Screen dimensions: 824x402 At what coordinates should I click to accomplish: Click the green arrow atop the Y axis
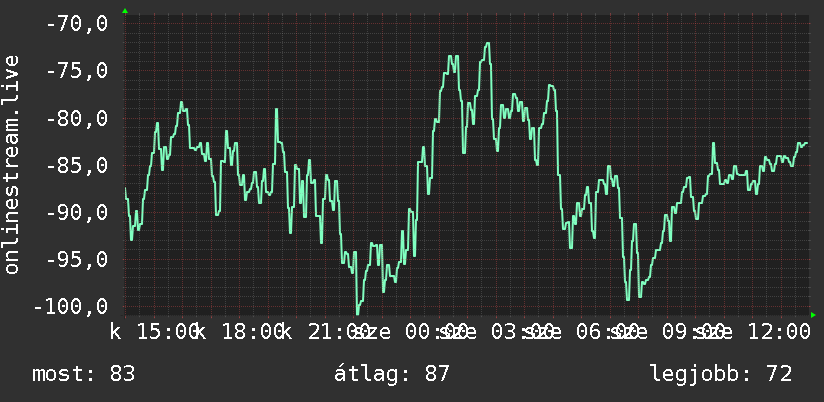tap(125, 11)
